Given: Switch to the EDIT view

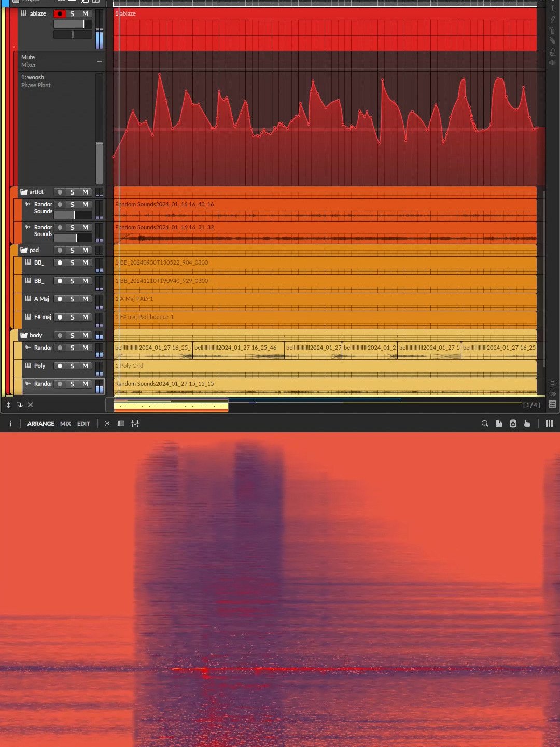Looking at the screenshot, I should pos(83,424).
